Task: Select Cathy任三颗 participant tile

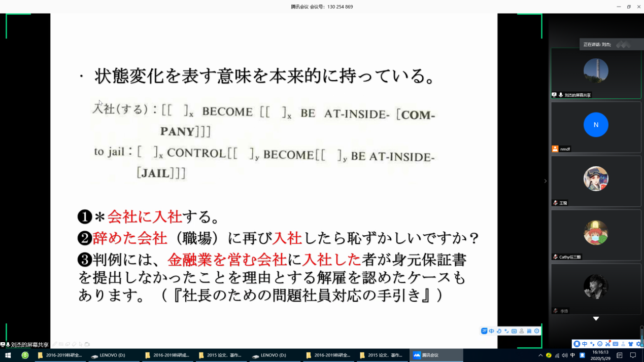Action: click(x=596, y=233)
